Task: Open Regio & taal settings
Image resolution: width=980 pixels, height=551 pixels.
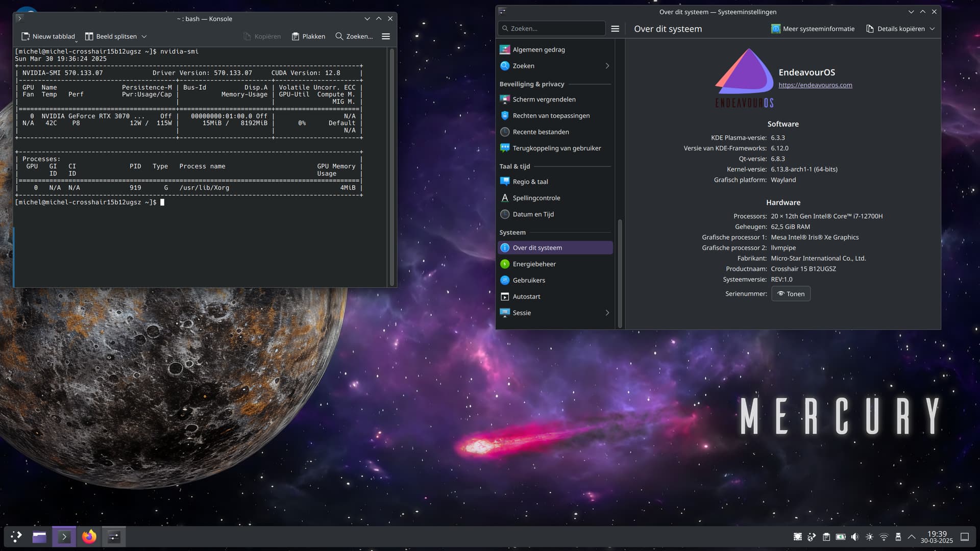Action: click(555, 181)
